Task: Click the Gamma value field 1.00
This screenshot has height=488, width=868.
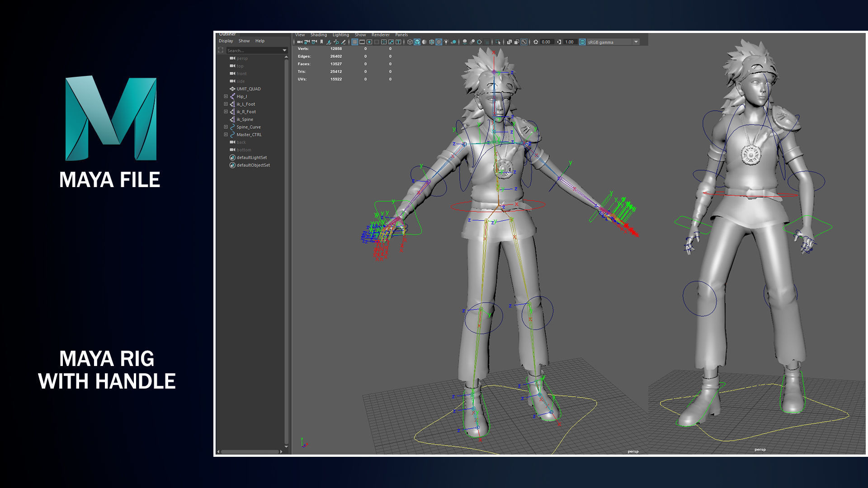Action: pos(570,42)
